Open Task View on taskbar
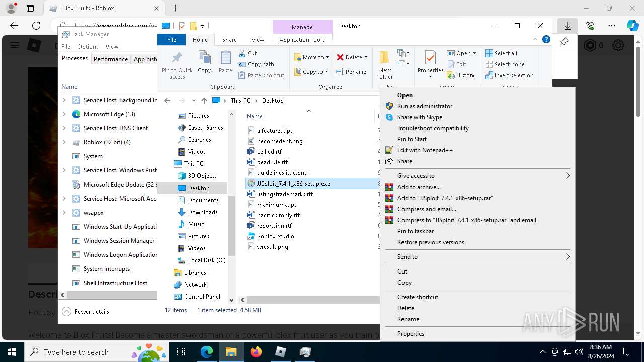 click(181, 352)
